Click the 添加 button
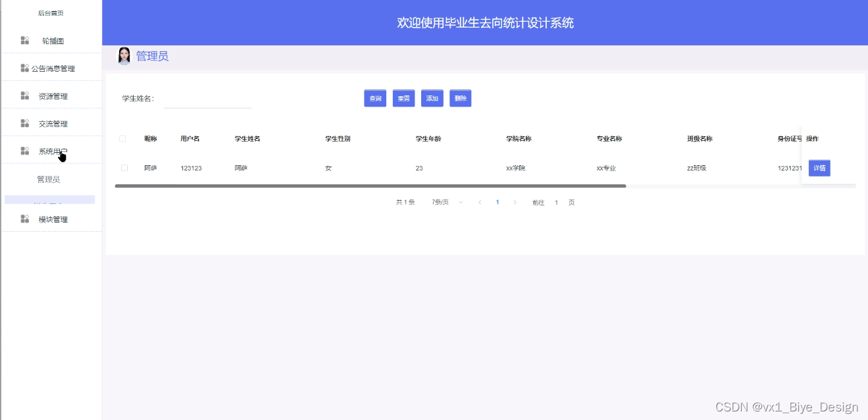The image size is (868, 420). pos(432,98)
